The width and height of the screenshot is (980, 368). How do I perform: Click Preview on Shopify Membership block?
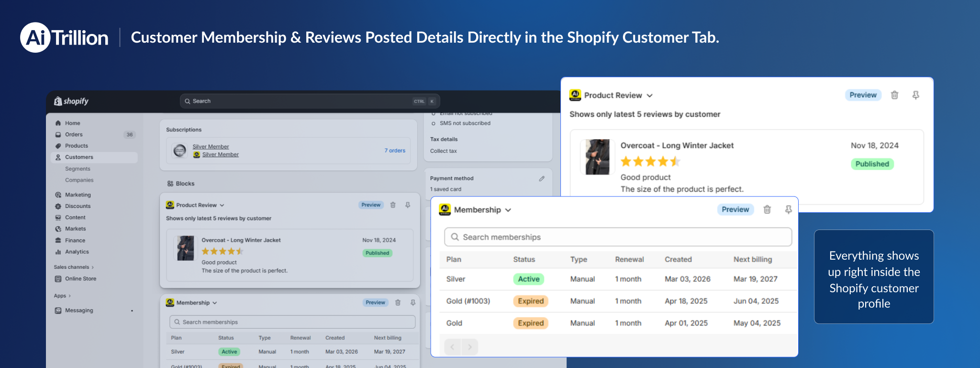[375, 303]
